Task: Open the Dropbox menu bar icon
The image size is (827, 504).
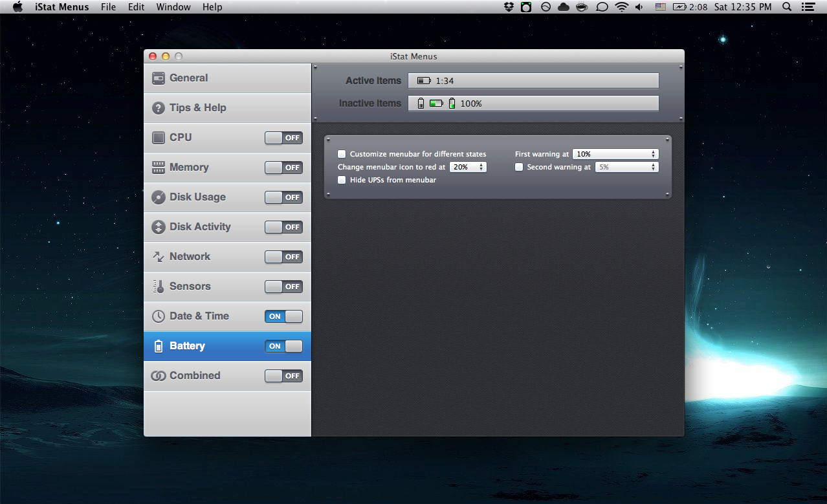Action: point(509,7)
